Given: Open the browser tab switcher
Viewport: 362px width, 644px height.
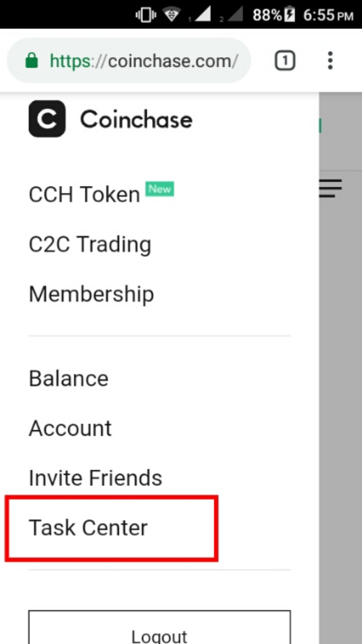Looking at the screenshot, I should click(285, 61).
